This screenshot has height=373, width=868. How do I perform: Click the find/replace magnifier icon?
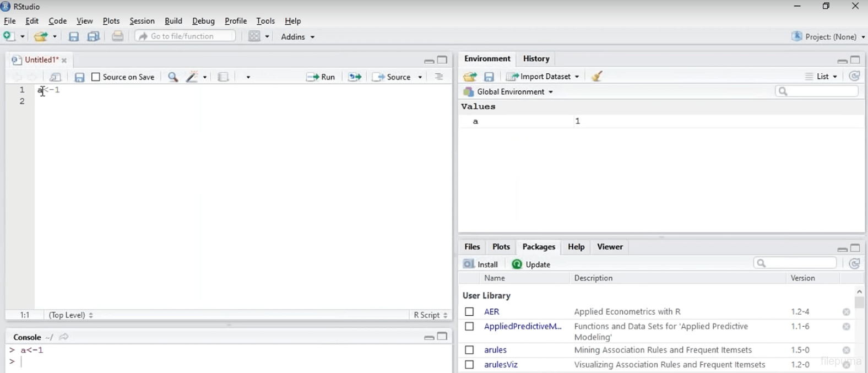click(x=173, y=77)
